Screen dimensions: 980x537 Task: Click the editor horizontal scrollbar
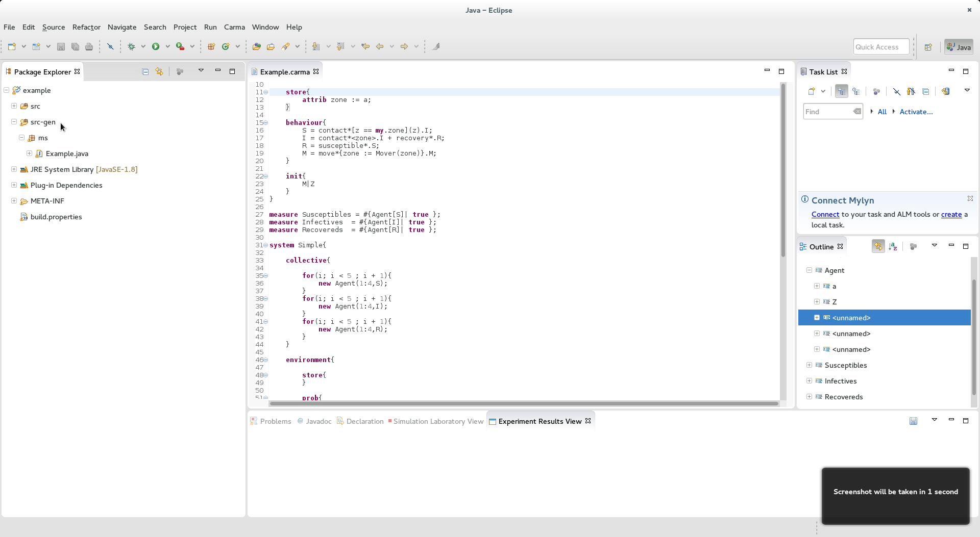pos(524,403)
